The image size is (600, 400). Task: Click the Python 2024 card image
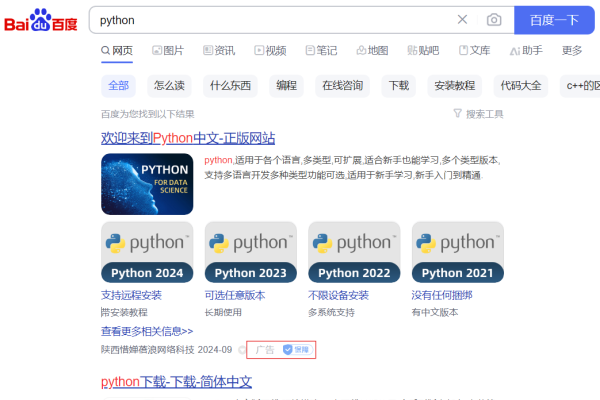[147, 252]
